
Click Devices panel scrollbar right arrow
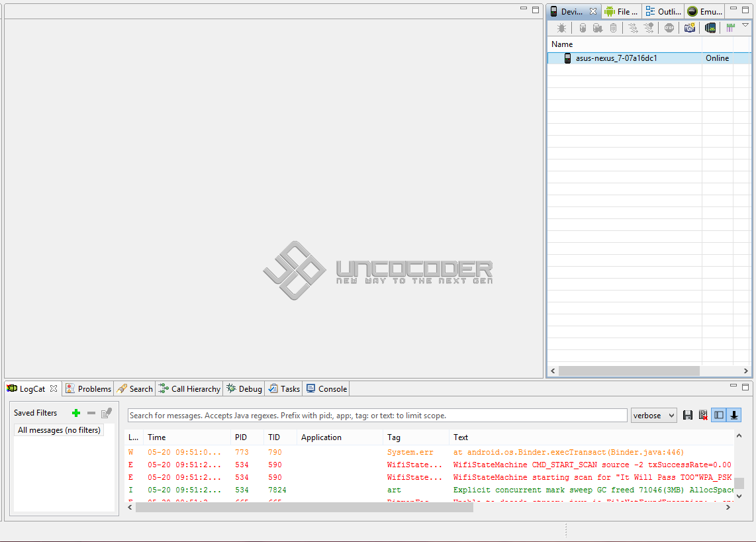746,371
